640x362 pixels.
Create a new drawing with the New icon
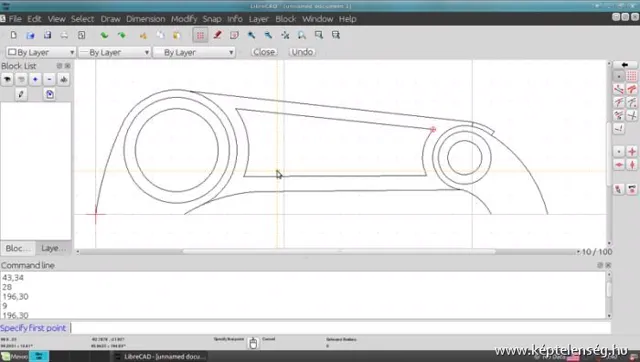(13, 35)
